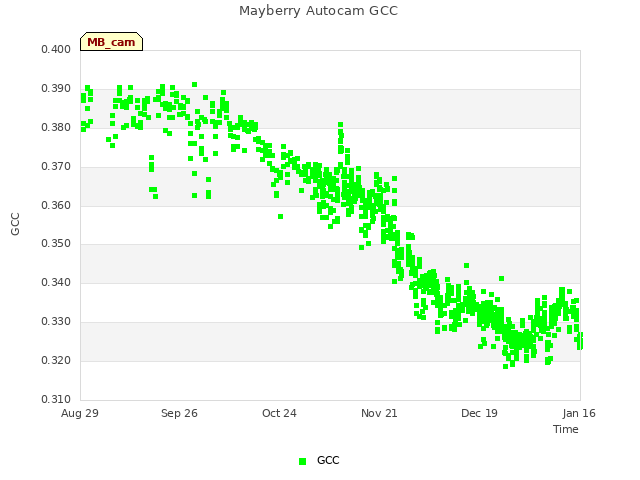Image resolution: width=640 pixels, height=480 pixels.
Task: Click the 0.390 y-axis value
Action: coord(56,89)
